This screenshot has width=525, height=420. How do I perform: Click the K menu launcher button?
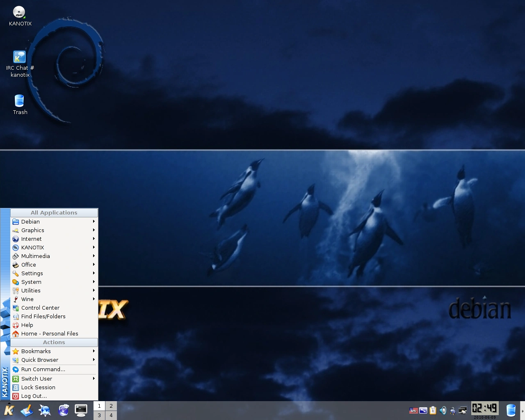(x=9, y=410)
